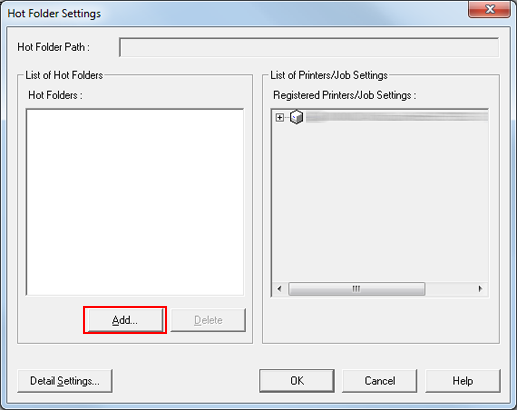Click the "Hot Folder Path :" label
Viewport: 517px width, 410px height.
(53, 47)
